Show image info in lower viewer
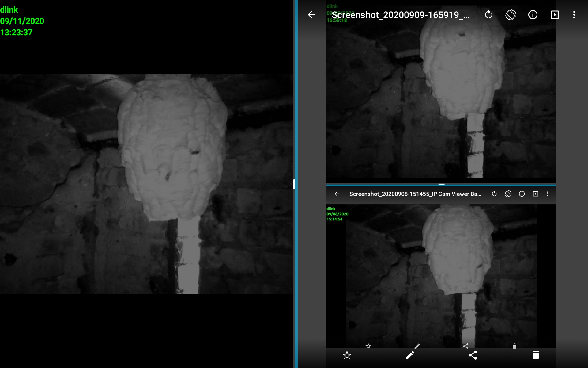This screenshot has height=368, width=588. coord(522,194)
